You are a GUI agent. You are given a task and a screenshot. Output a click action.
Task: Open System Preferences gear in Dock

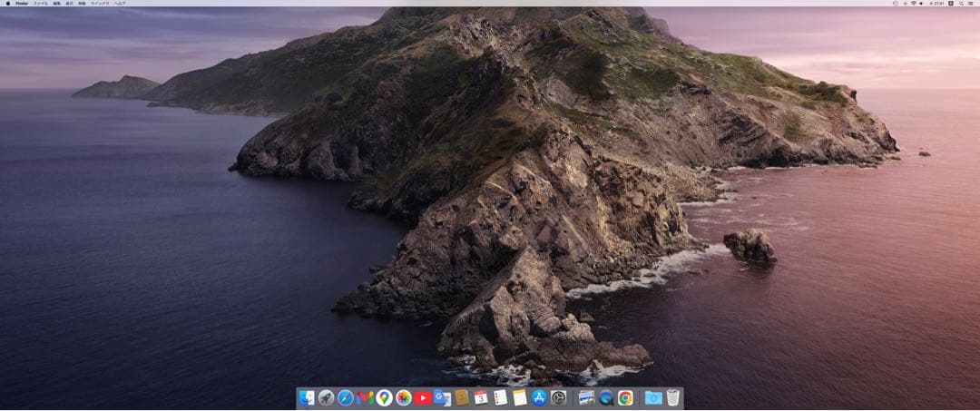(x=558, y=397)
